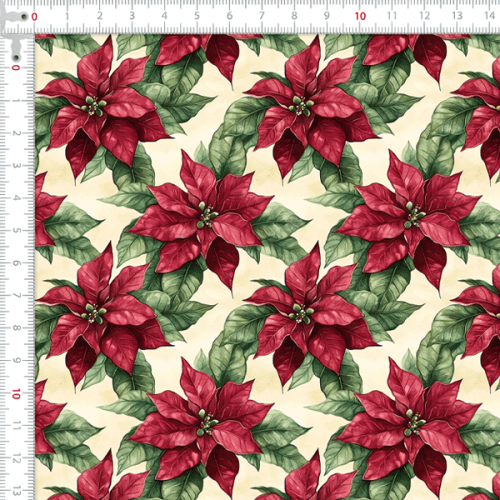The height and width of the screenshot is (500, 500).
Task: Click number 9 on the top ruler
Action: click(x=327, y=16)
